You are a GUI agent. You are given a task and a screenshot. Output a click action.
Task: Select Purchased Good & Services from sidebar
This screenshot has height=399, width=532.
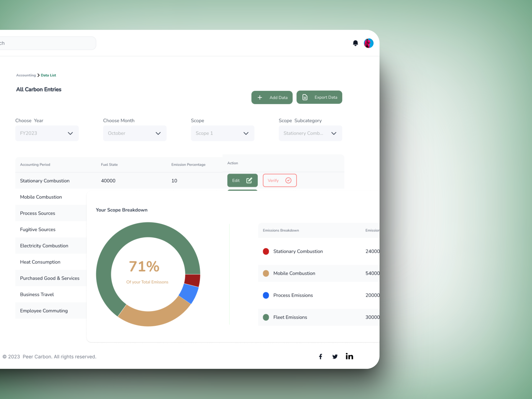(49, 278)
